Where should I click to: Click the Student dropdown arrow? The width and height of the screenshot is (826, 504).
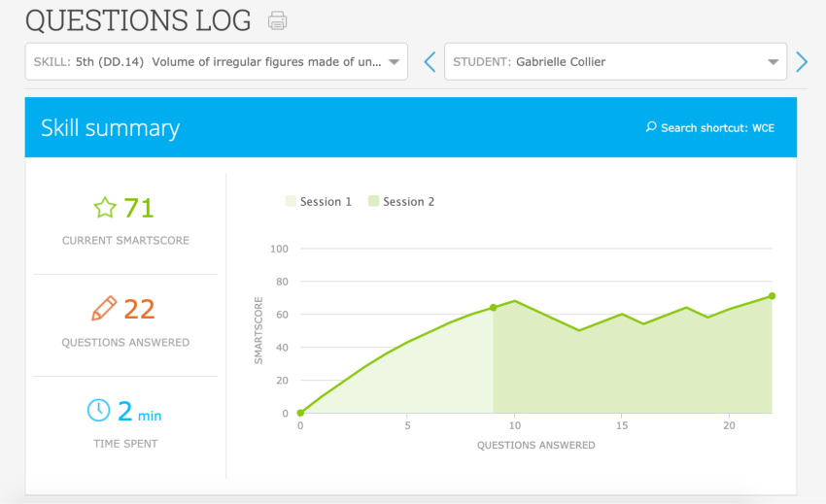pyautogui.click(x=773, y=62)
